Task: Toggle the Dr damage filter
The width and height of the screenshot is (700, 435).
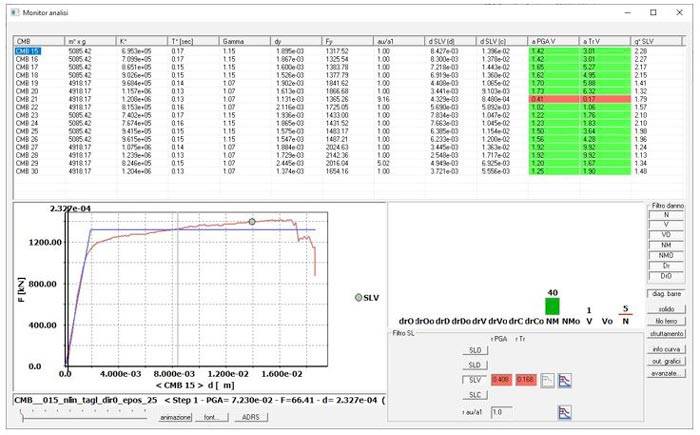Action: (x=666, y=266)
